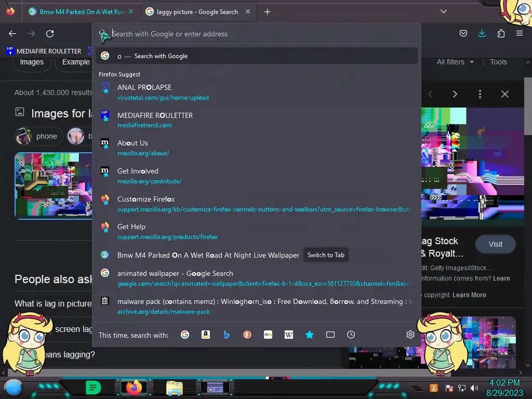Go back with the back arrow
This screenshot has width=532, height=399.
point(12,34)
